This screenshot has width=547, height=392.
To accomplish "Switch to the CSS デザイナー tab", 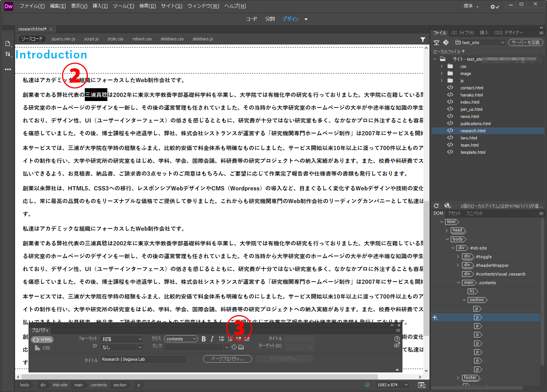I will [x=509, y=33].
